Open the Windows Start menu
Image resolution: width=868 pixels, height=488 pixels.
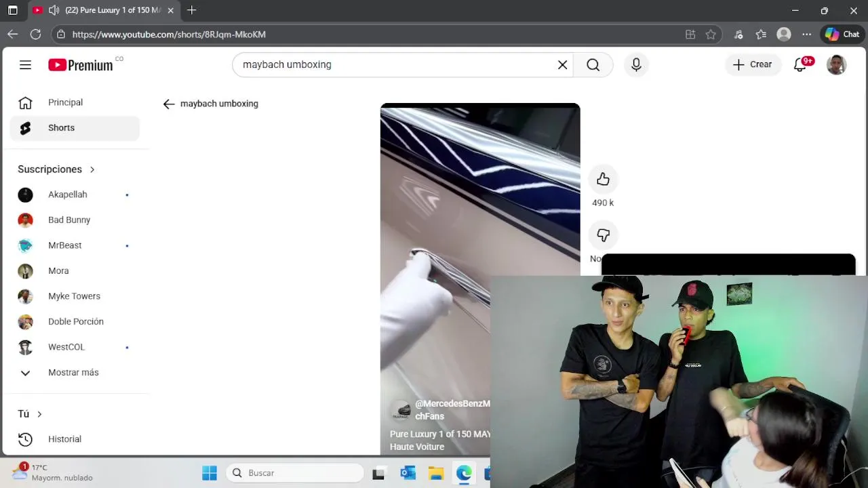(x=210, y=473)
